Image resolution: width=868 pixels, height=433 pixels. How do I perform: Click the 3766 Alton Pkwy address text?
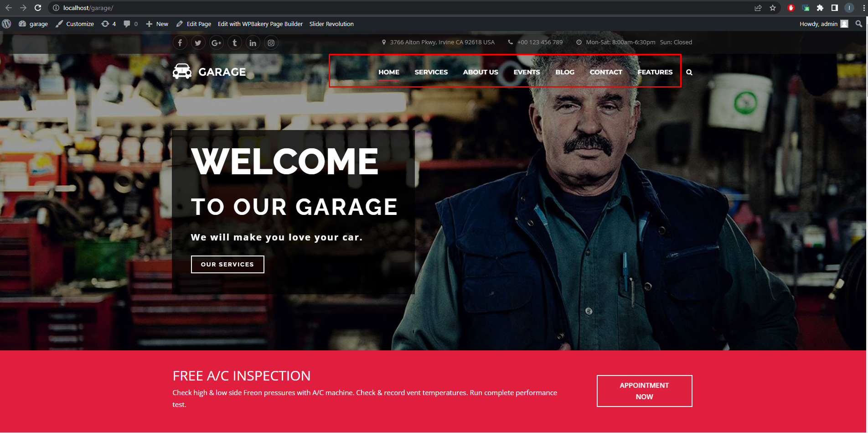point(442,42)
